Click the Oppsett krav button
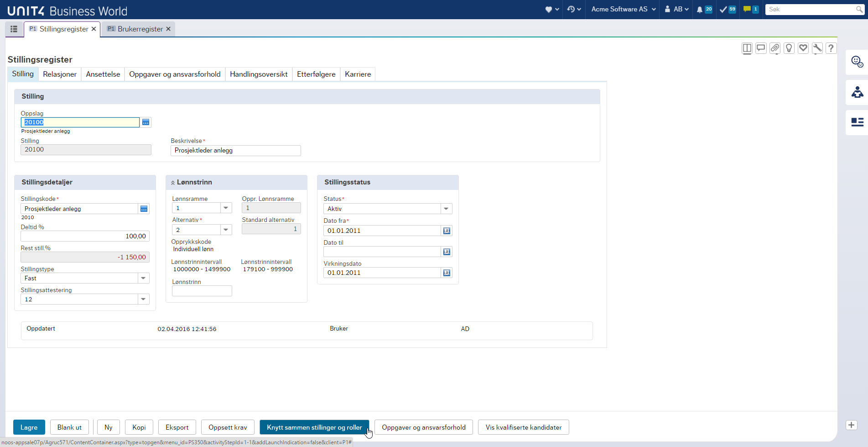 pyautogui.click(x=228, y=427)
